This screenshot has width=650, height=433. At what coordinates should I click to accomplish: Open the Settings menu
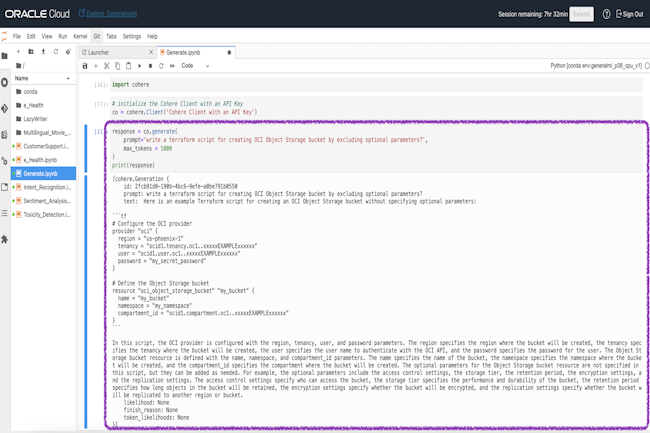click(132, 36)
